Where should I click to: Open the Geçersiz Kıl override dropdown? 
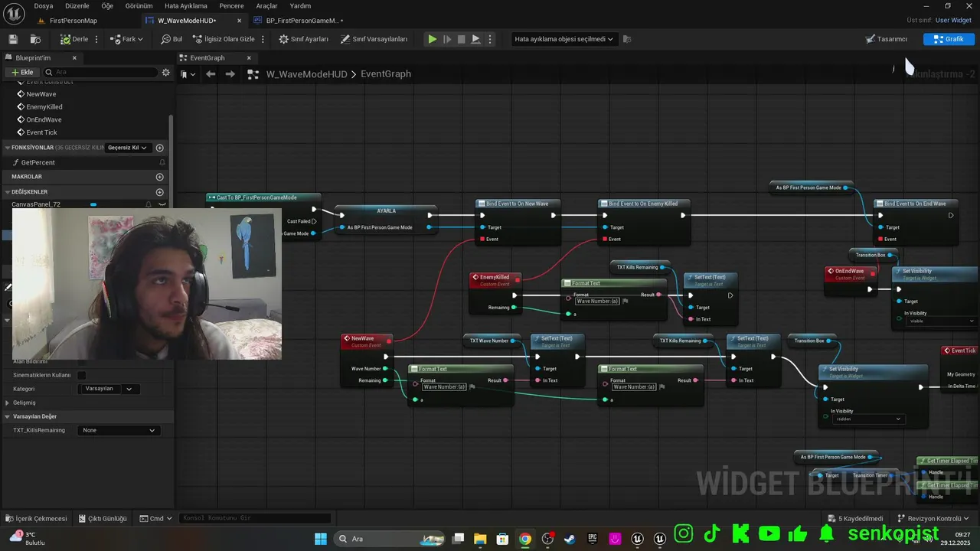coord(127,148)
